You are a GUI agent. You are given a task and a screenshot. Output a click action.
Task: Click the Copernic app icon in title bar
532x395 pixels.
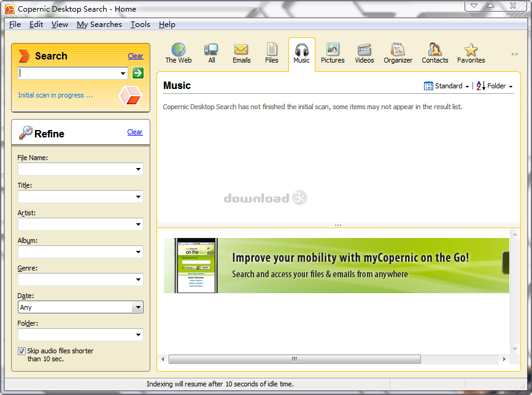tap(10, 9)
